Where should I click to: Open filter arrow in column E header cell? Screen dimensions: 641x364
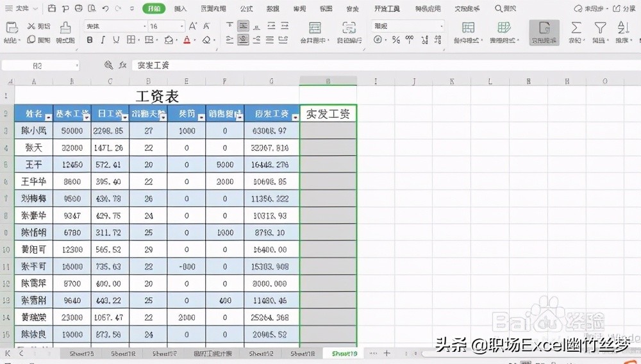(201, 117)
